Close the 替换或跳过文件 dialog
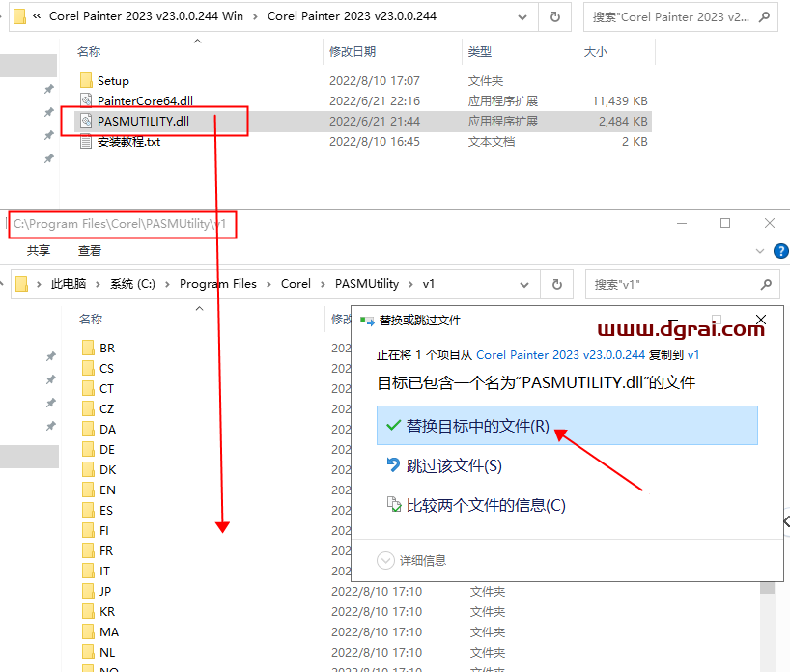Screen dimensions: 790x672 tap(761, 320)
